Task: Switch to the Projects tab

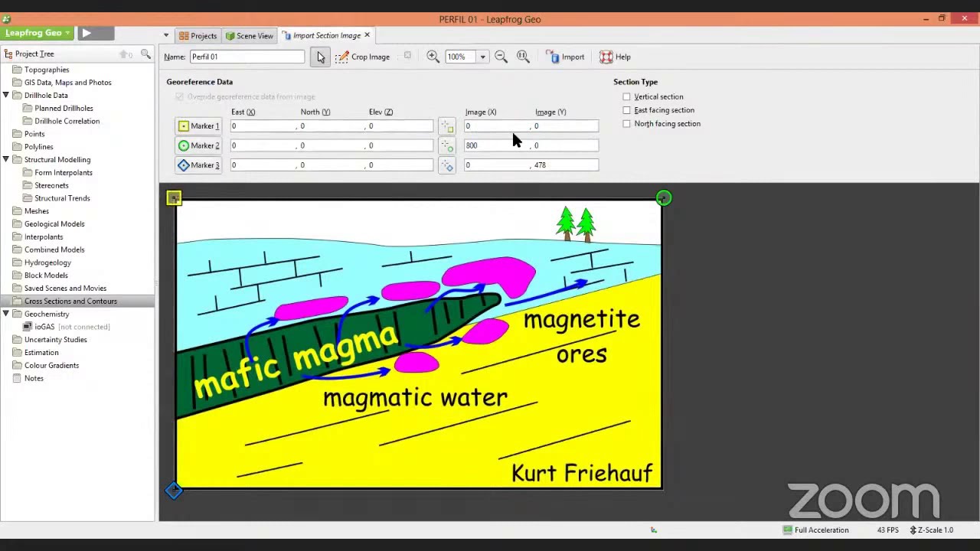Action: (198, 36)
